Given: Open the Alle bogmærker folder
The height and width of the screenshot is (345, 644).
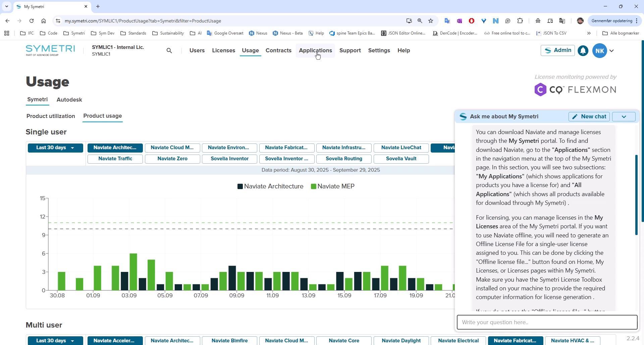Looking at the screenshot, I should click(x=621, y=33).
